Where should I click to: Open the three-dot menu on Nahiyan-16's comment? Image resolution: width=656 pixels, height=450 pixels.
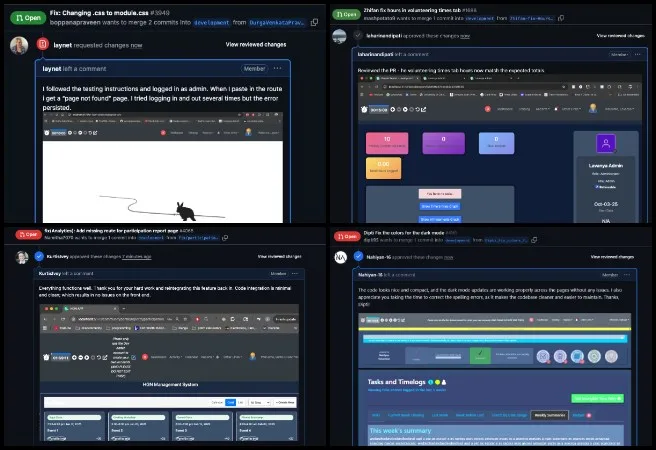[x=625, y=273]
